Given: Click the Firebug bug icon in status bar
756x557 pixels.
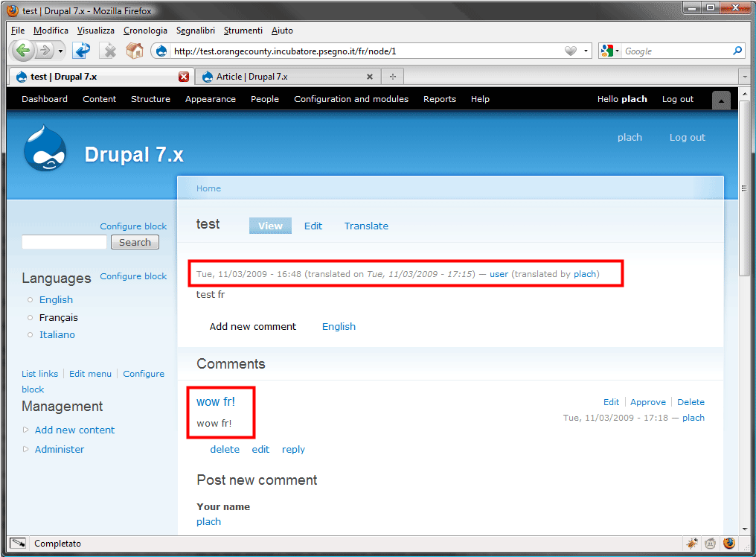Looking at the screenshot, I should (692, 544).
